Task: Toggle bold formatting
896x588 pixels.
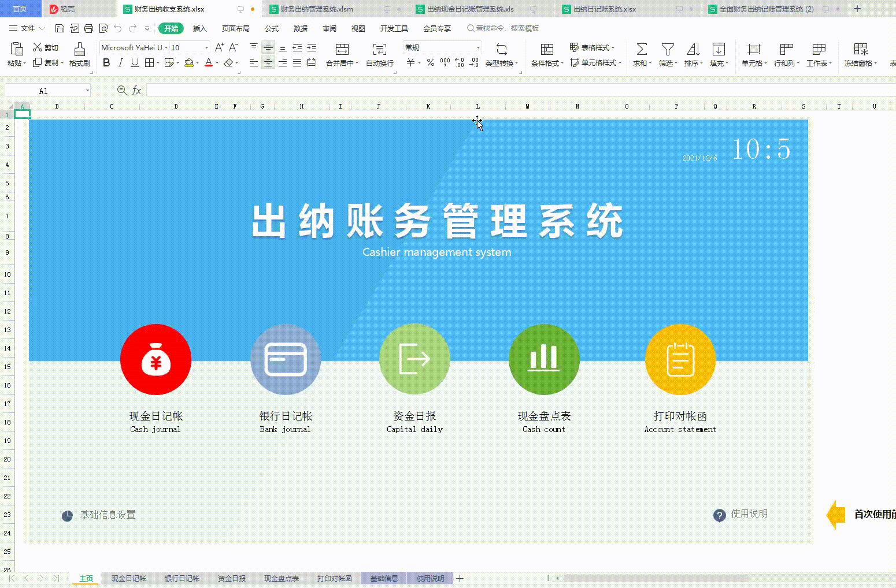Action: click(106, 62)
